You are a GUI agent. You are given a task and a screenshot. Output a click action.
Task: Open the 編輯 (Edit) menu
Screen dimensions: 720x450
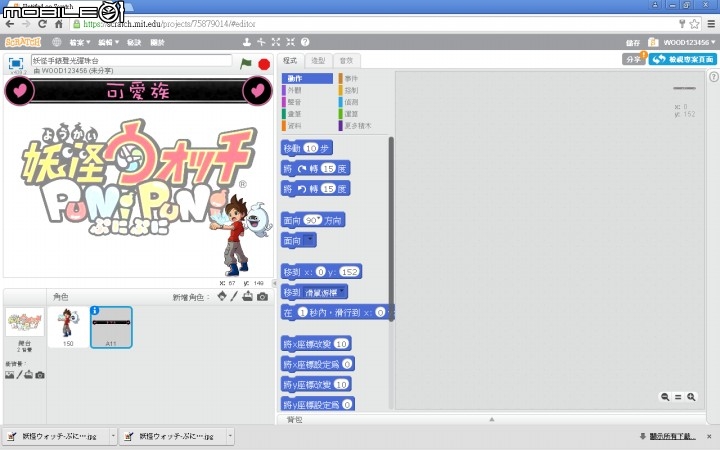108,42
